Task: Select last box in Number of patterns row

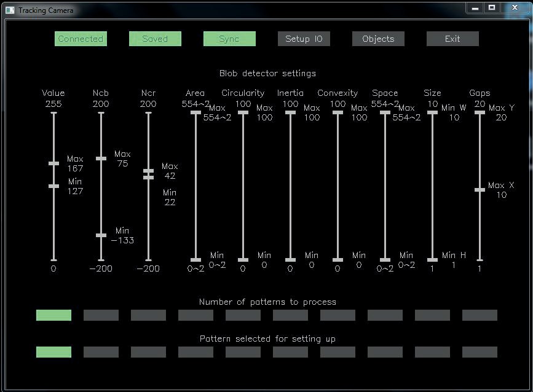Action: 480,315
